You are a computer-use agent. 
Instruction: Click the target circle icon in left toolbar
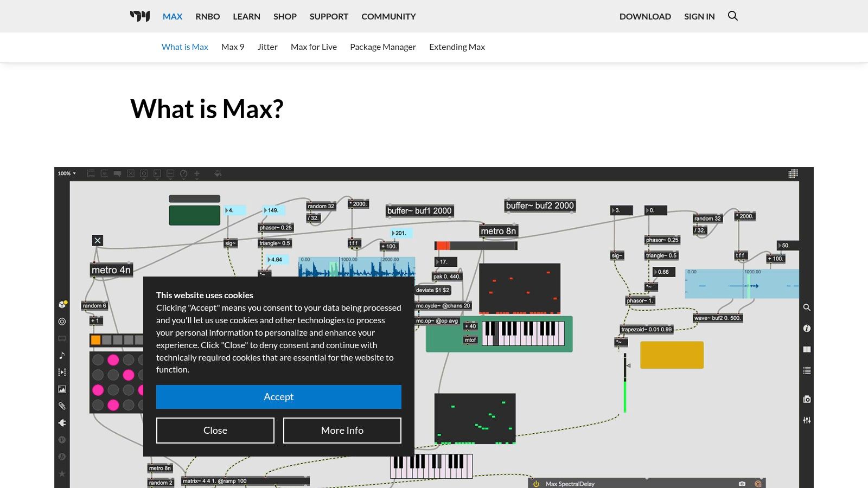point(62,321)
